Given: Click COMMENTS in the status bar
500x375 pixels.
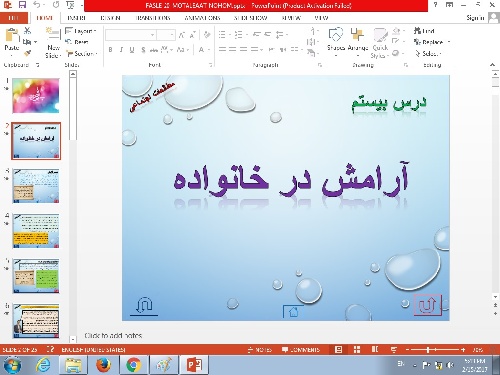Looking at the screenshot, I should click(x=301, y=350).
